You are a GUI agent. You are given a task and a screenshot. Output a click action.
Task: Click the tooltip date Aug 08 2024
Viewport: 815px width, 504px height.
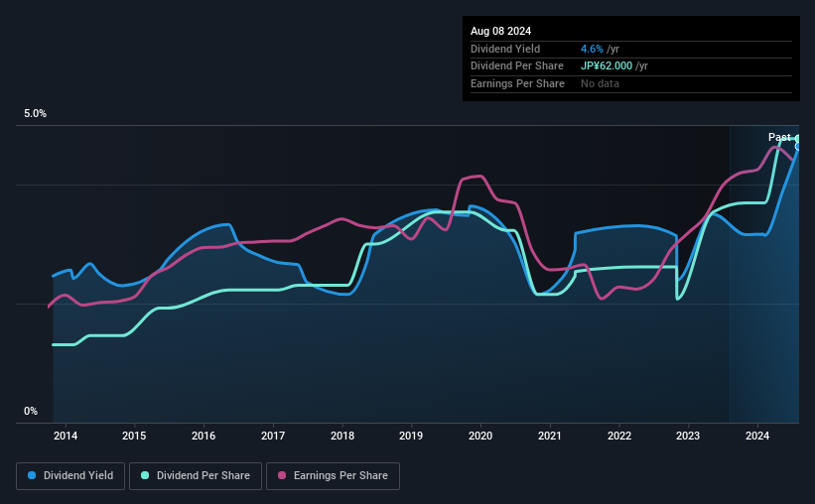pos(500,32)
